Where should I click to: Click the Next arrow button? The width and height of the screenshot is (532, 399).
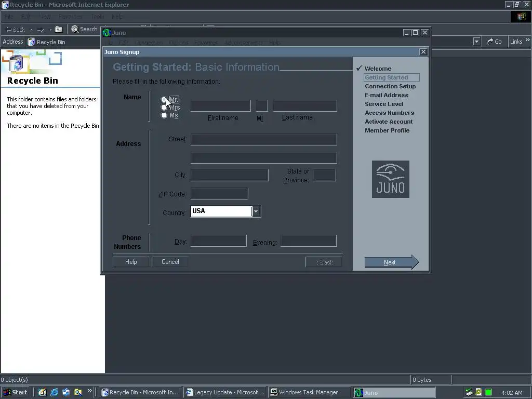(392, 262)
